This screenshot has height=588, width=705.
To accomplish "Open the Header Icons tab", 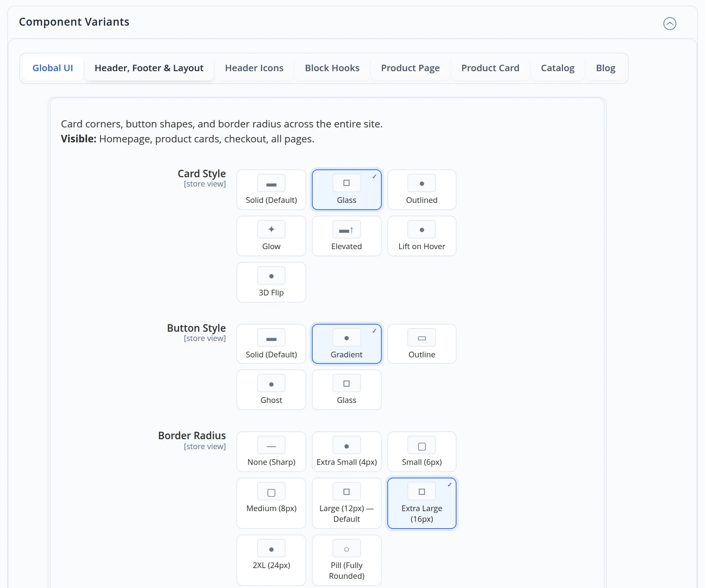I will [x=254, y=68].
